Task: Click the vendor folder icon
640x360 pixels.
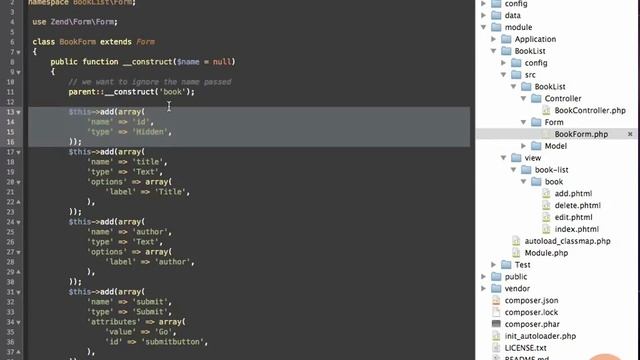Action: pyautogui.click(x=496, y=288)
